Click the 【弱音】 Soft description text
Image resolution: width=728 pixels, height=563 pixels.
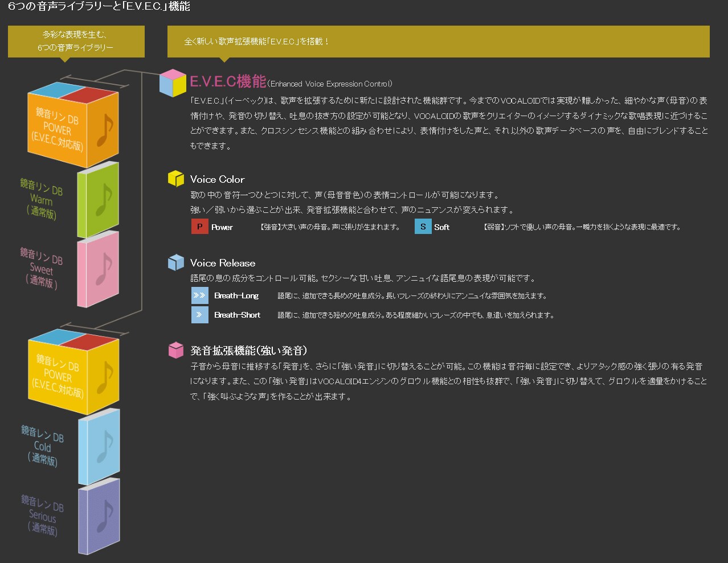pyautogui.click(x=582, y=227)
